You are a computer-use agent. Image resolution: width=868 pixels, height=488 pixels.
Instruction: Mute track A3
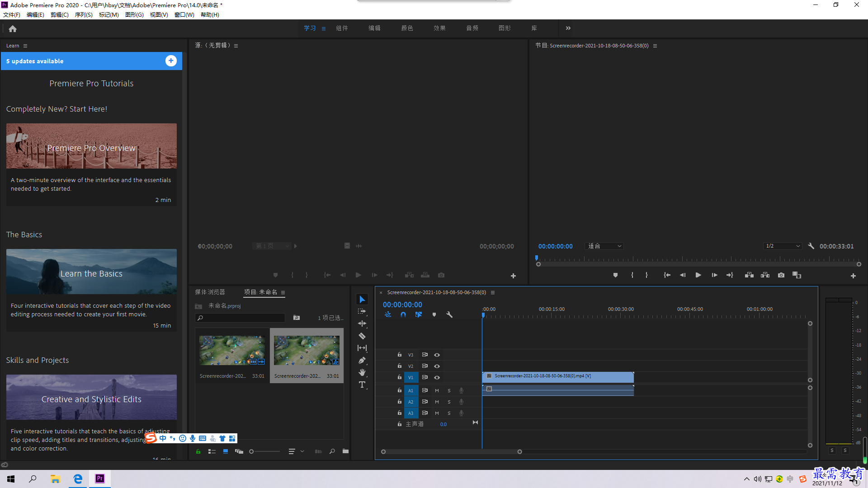point(437,413)
